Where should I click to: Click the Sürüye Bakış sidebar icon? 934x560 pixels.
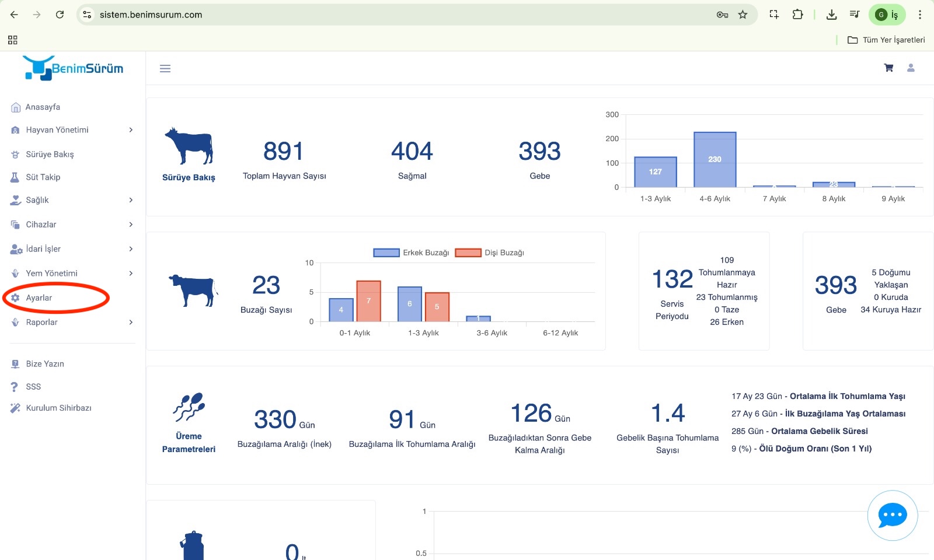pos(16,155)
